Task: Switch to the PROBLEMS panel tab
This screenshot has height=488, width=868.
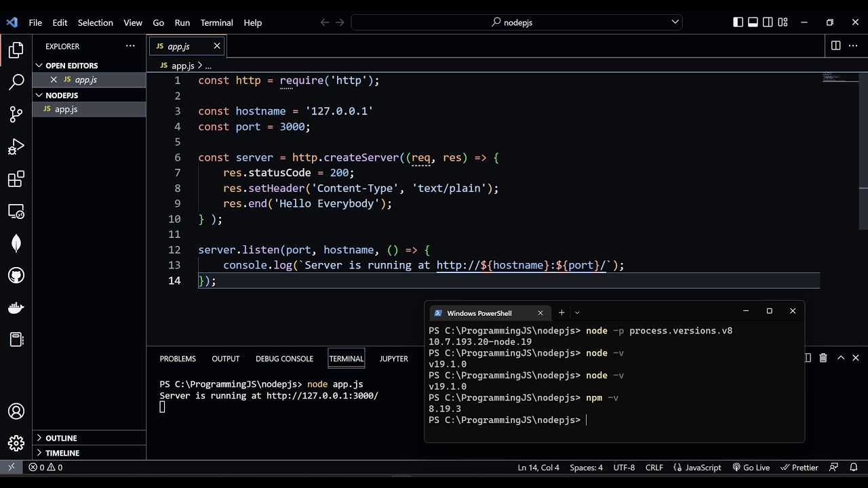Action: 178,359
